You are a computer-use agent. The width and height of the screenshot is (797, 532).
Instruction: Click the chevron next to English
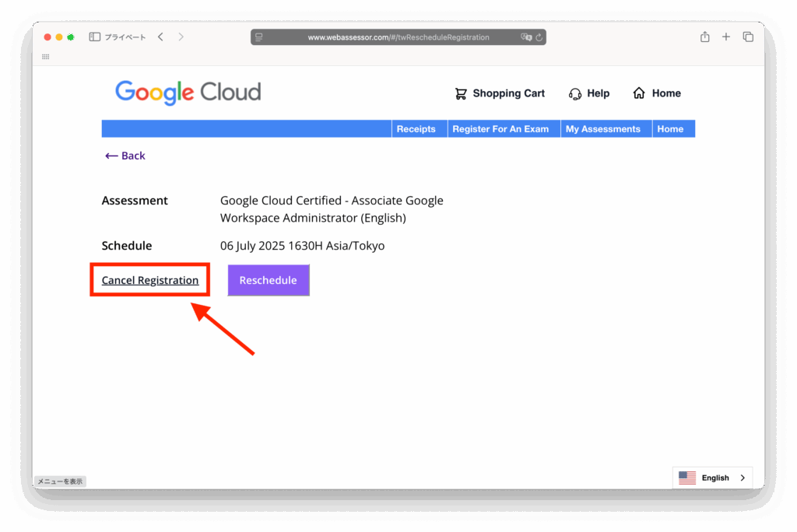point(743,478)
